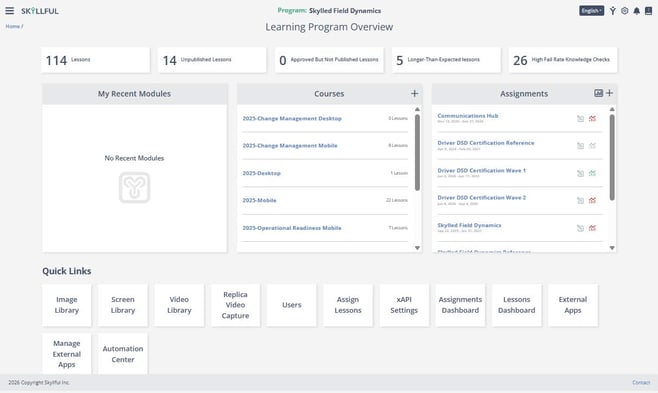This screenshot has height=393, width=658.
Task: Click the Skillful Y-shaped icon in header
Action: coord(613,11)
